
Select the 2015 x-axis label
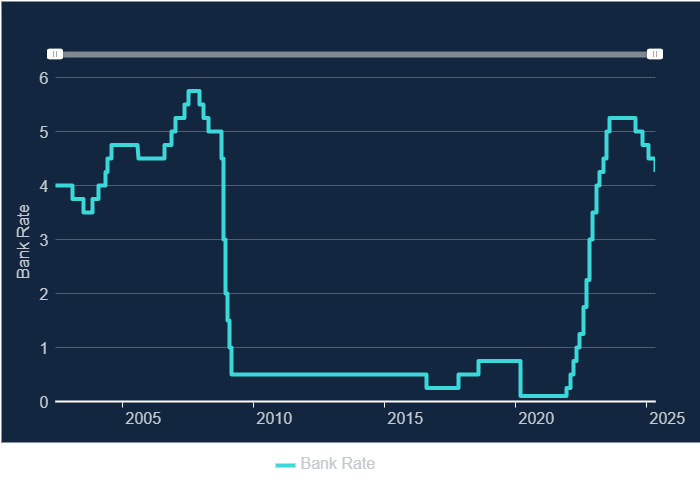(405, 419)
